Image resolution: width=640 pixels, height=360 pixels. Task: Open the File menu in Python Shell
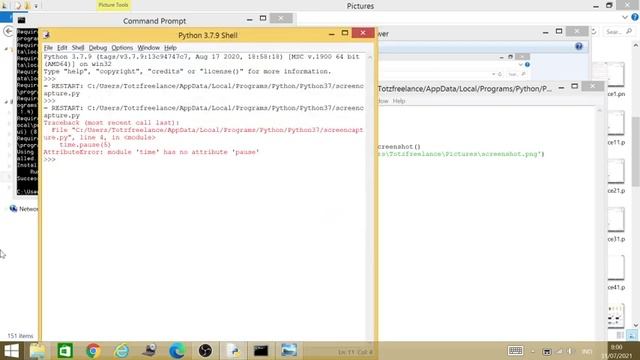click(x=48, y=48)
